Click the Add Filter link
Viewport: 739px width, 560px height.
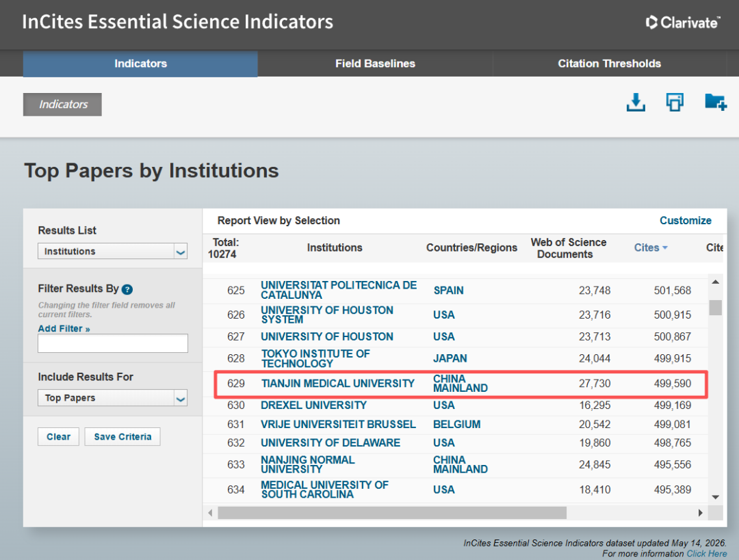tap(64, 328)
